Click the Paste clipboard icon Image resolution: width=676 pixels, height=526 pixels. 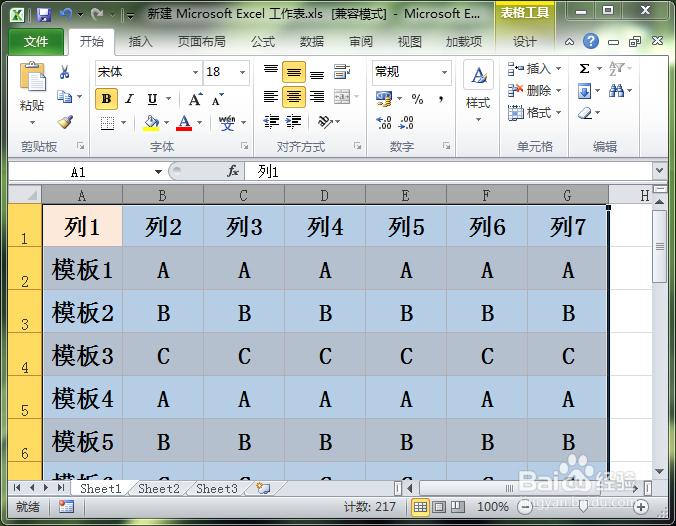click(x=32, y=77)
